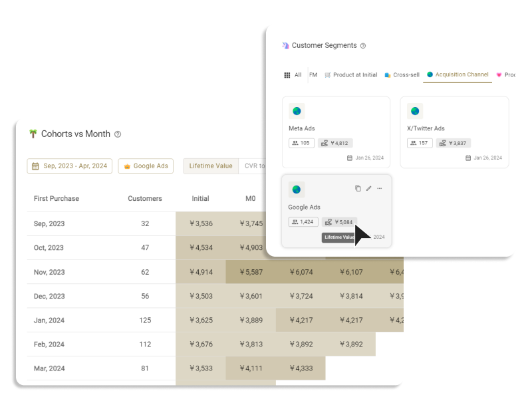The height and width of the screenshot is (399, 532).
Task: Click the calendar icon in date range button
Action: tap(35, 166)
